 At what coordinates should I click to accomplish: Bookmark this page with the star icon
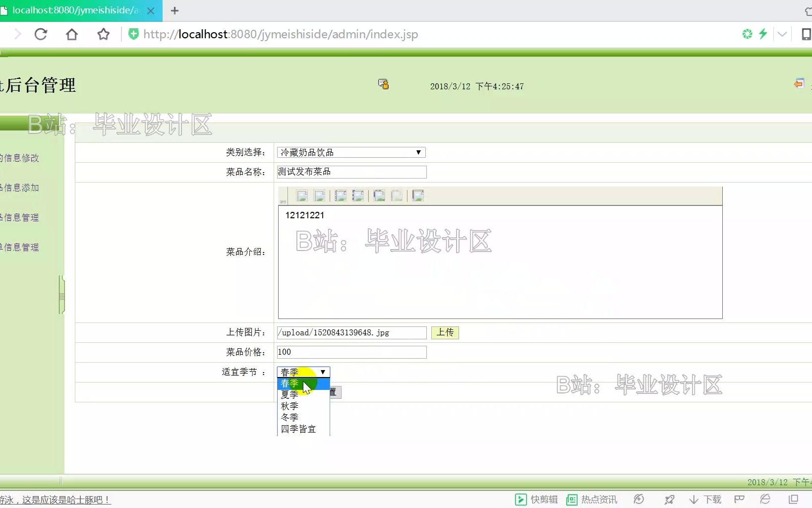(103, 34)
